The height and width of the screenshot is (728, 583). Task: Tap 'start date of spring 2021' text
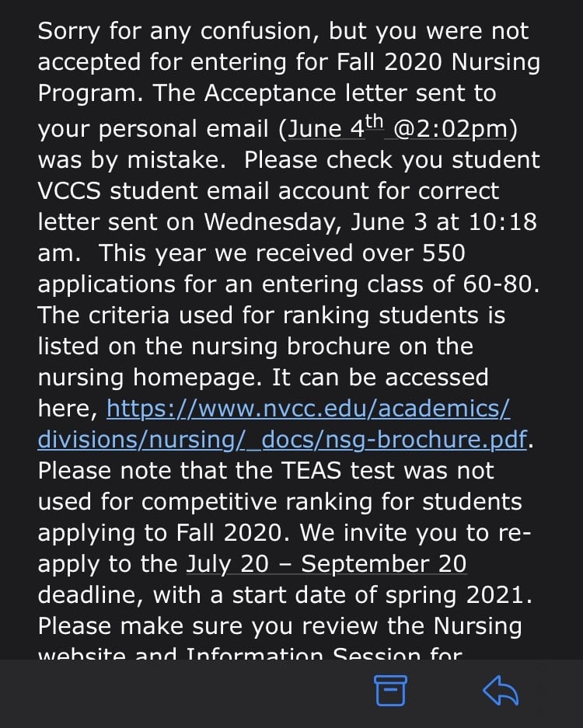coord(382,595)
